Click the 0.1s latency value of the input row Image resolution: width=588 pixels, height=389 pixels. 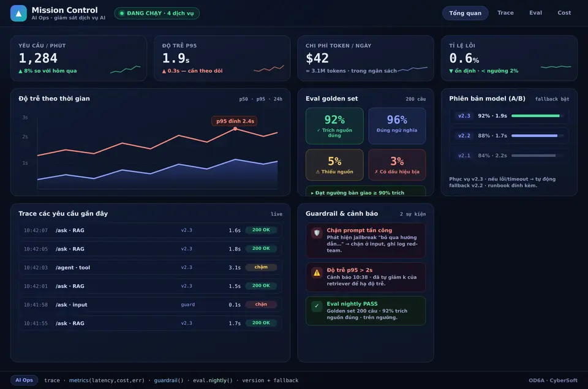235,304
